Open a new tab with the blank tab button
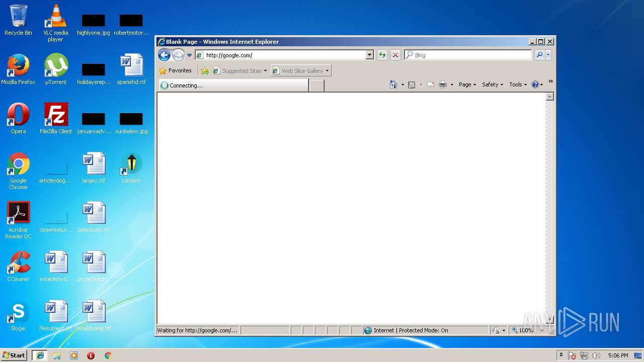 pos(316,86)
